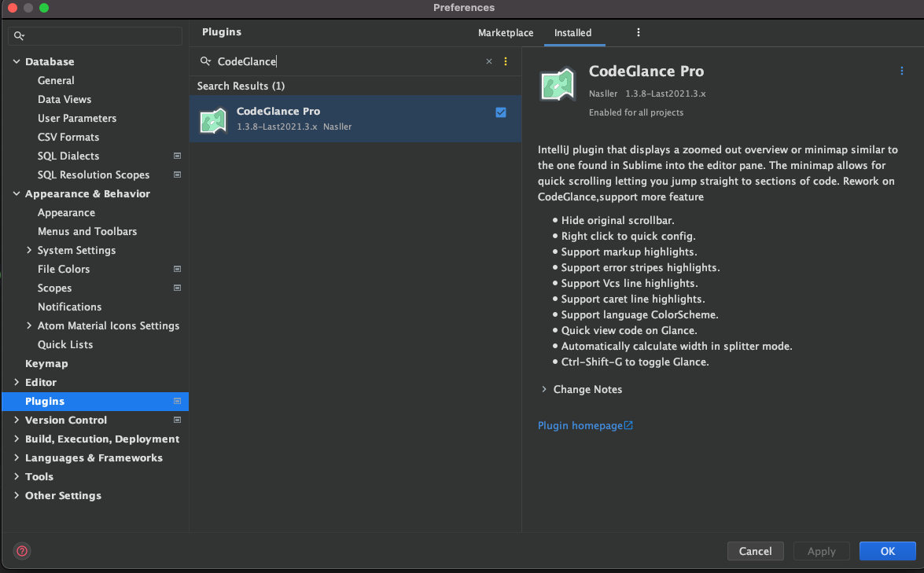Focus the settings search field
This screenshot has height=573, width=924.
pyautogui.click(x=95, y=36)
